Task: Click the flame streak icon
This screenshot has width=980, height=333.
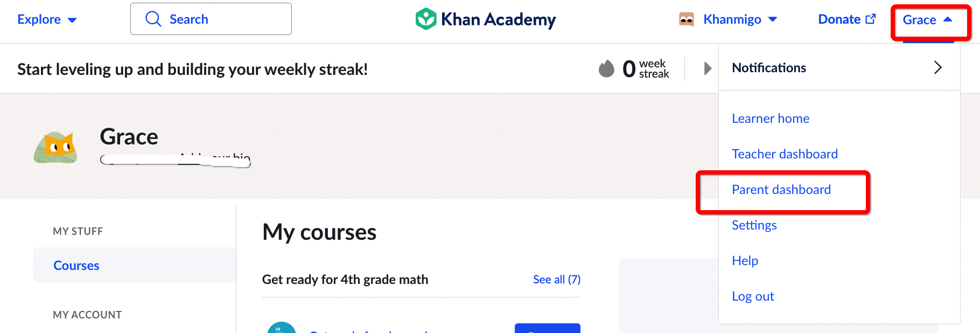Action: pyautogui.click(x=607, y=68)
